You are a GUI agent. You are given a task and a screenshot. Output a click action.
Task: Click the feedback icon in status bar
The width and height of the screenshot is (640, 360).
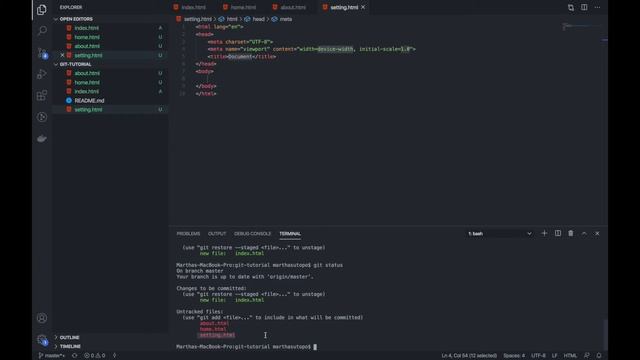[x=587, y=356]
